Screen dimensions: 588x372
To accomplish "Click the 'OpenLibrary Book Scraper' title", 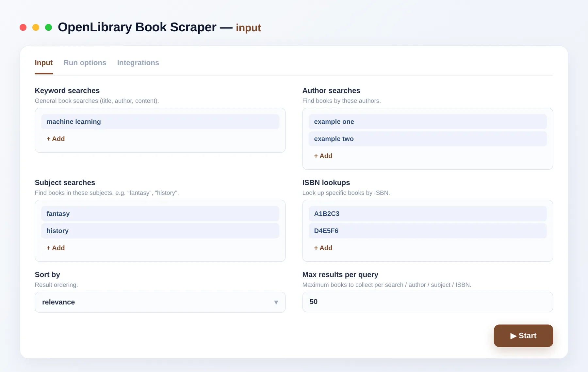I will click(137, 27).
